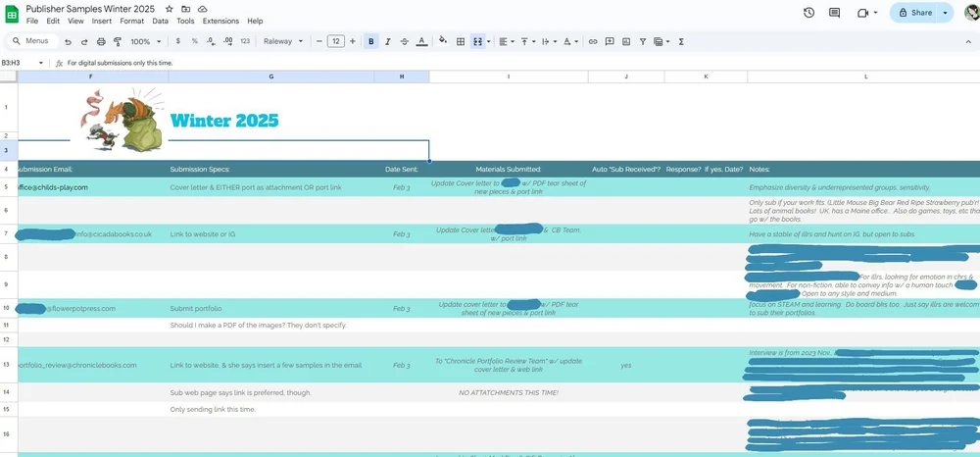Open the Google Sheets home icon
Viewport: 980px width, 457px height.
(x=12, y=14)
